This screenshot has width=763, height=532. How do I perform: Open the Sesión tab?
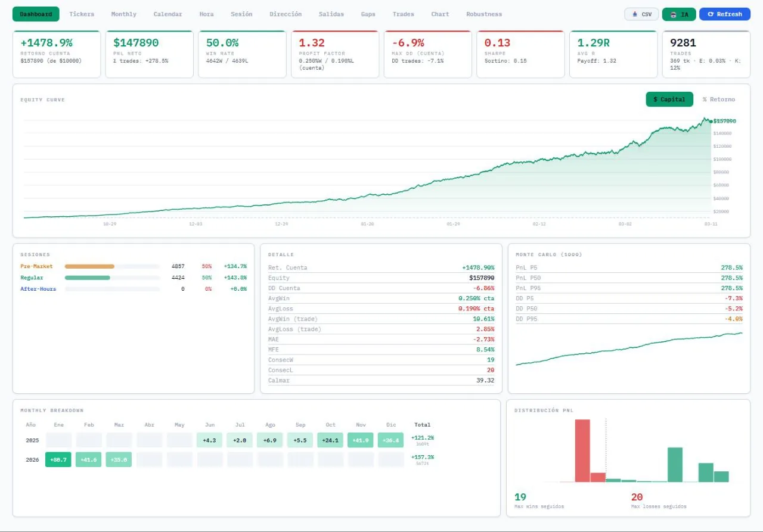(241, 14)
